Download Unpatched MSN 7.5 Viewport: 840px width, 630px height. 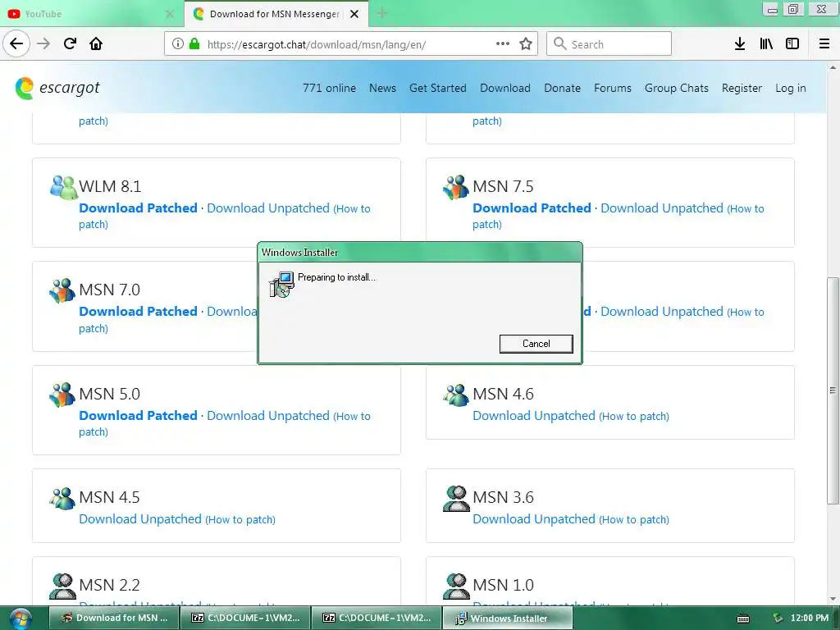point(662,208)
